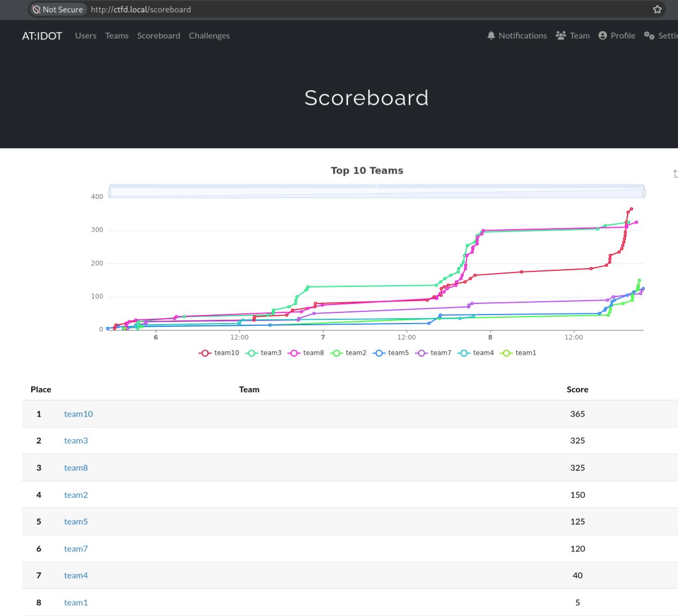This screenshot has height=616, width=678.
Task: Click the Team column header
Action: tap(249, 389)
